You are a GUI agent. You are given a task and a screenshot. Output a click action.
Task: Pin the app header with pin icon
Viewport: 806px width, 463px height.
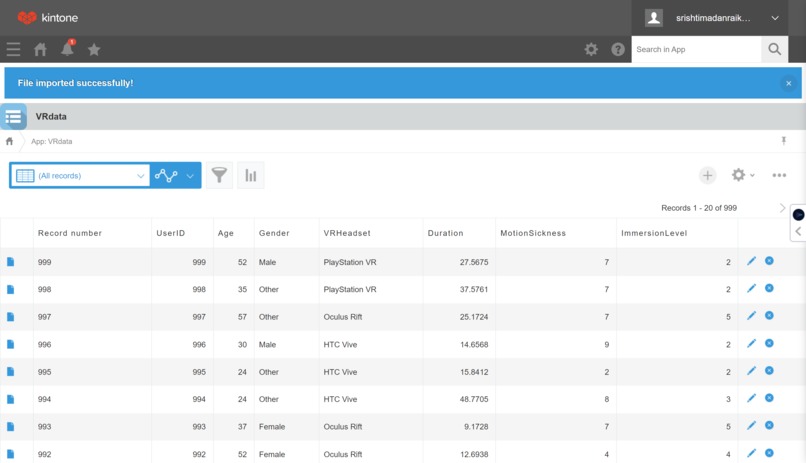[x=783, y=140]
